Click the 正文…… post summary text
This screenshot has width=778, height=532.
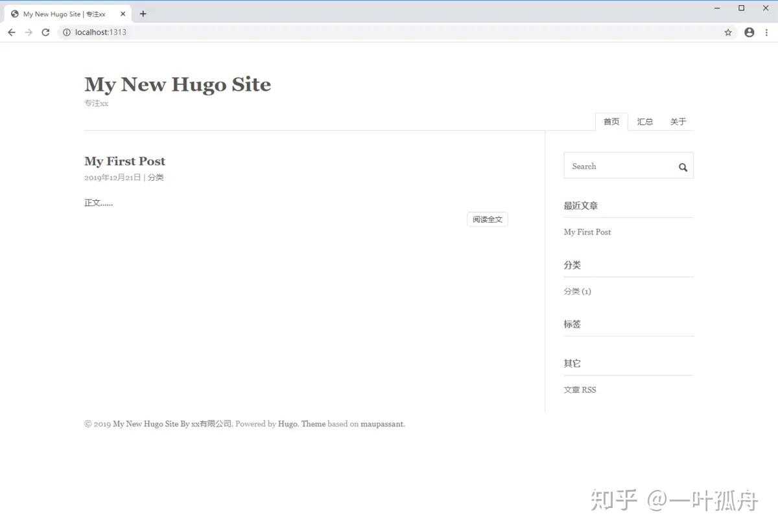pos(99,203)
